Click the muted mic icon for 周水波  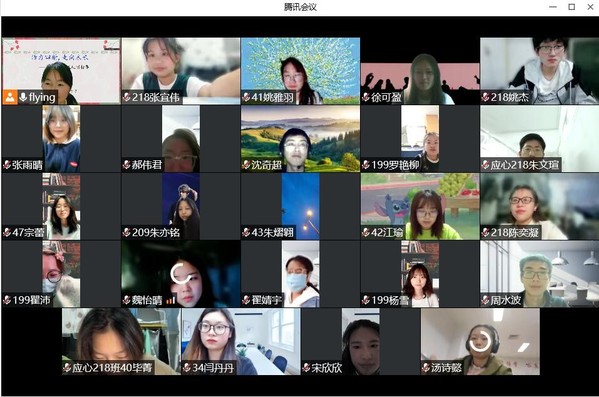pos(486,300)
